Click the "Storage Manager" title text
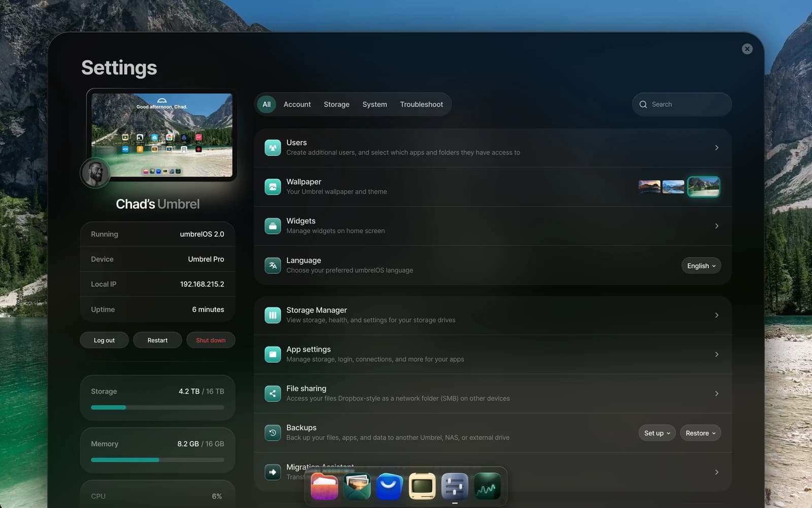This screenshot has height=508, width=812. pyautogui.click(x=317, y=310)
